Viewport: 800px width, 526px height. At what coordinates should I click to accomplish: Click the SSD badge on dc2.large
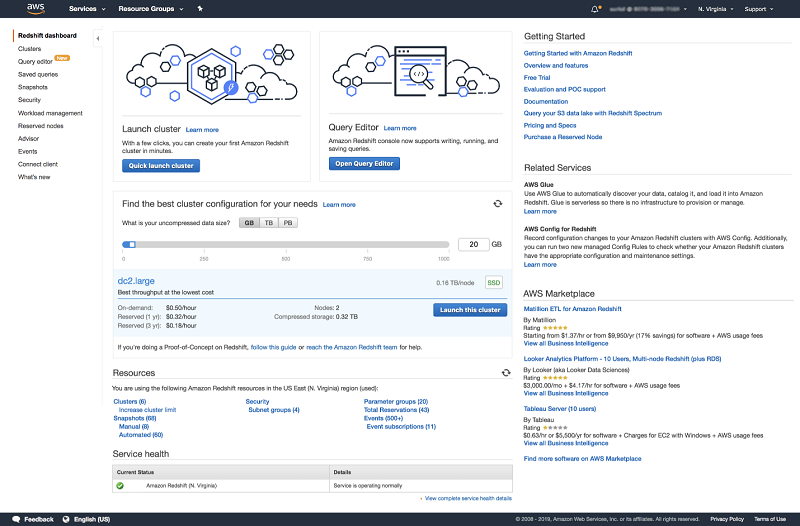pyautogui.click(x=493, y=283)
